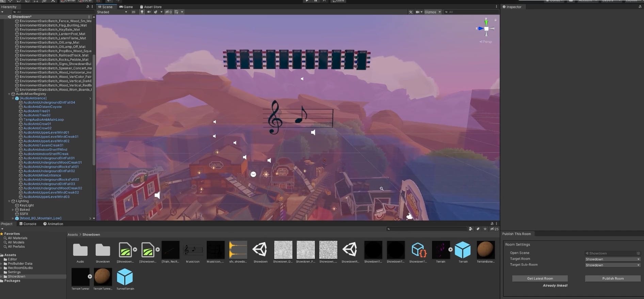
Task: Open Scene view three-dot options menu
Action: [496, 7]
